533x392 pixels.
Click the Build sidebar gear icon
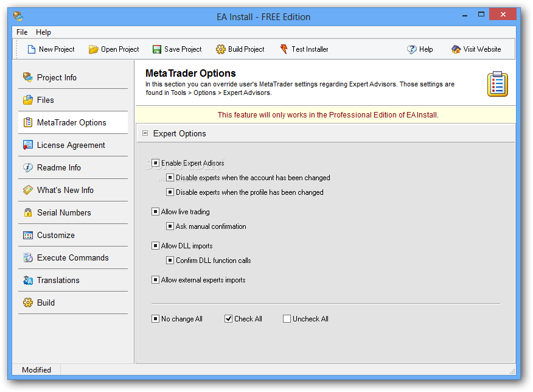pyautogui.click(x=28, y=303)
